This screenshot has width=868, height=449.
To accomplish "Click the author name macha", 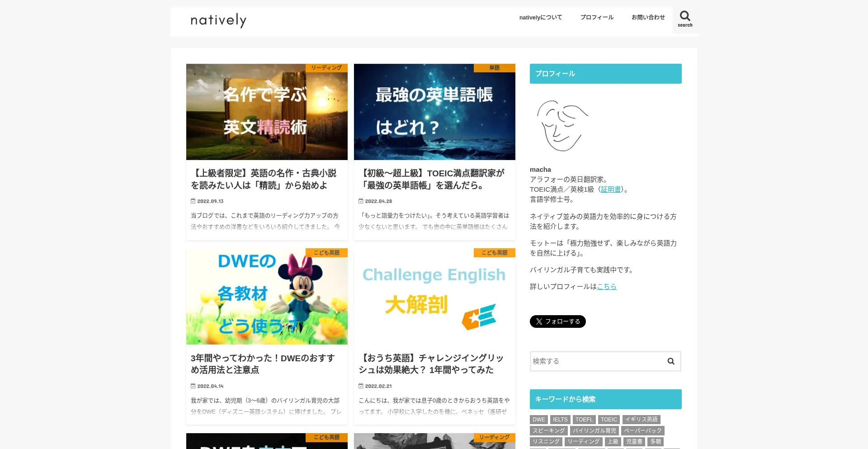I will (540, 170).
